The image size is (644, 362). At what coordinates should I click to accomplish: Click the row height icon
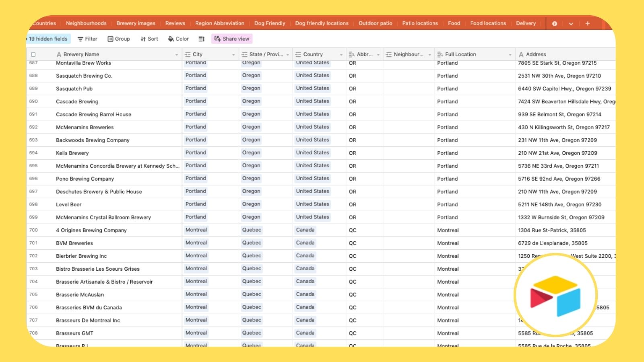click(x=202, y=39)
